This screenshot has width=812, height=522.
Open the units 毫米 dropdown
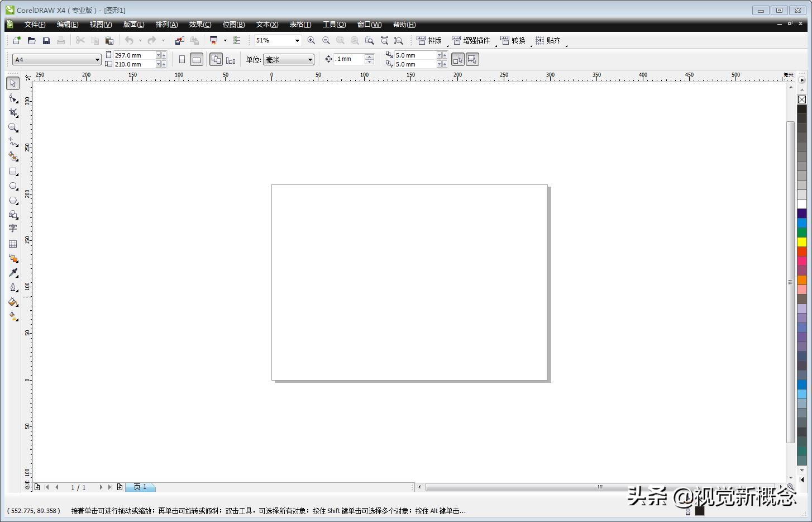point(310,60)
